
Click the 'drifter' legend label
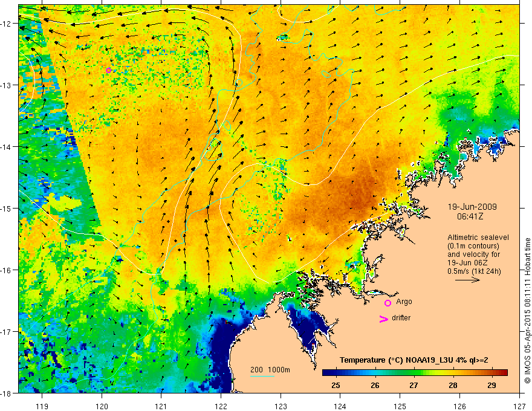pos(401,318)
